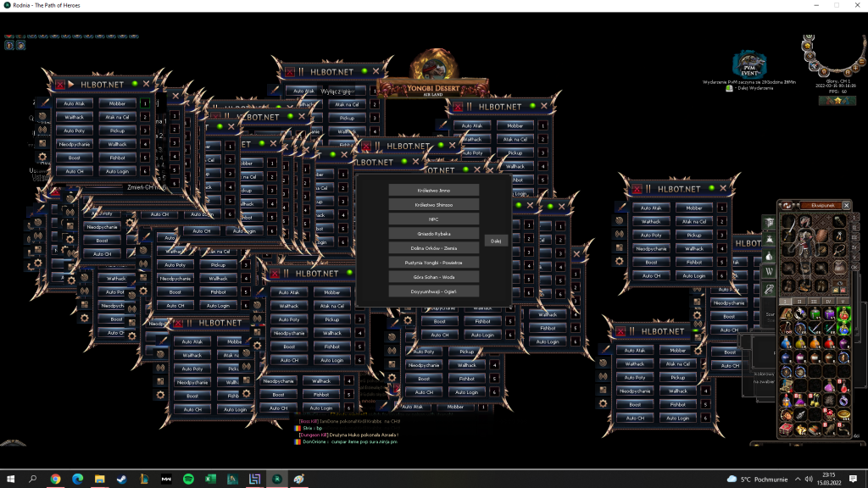This screenshot has height=488, width=868.
Task: Open Spotify from the taskbar
Action: pyautogui.click(x=188, y=480)
